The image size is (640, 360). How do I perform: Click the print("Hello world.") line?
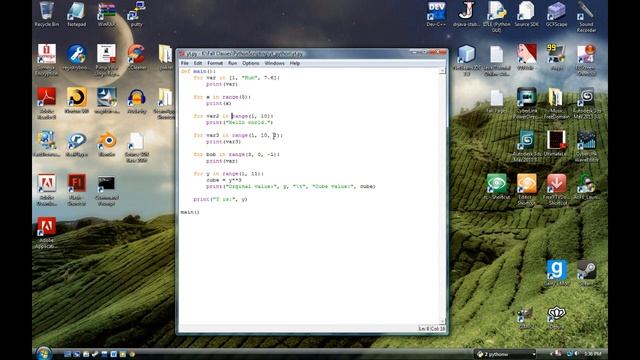[x=239, y=122]
